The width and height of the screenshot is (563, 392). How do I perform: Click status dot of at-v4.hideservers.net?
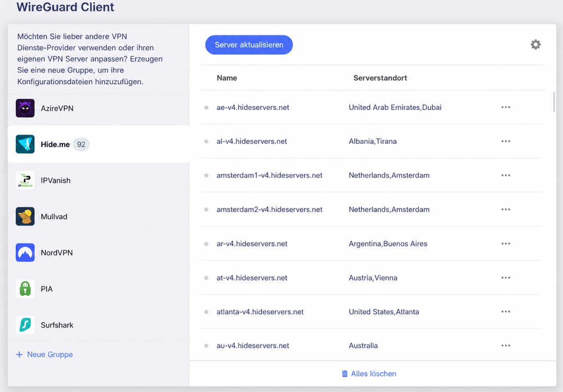(207, 278)
